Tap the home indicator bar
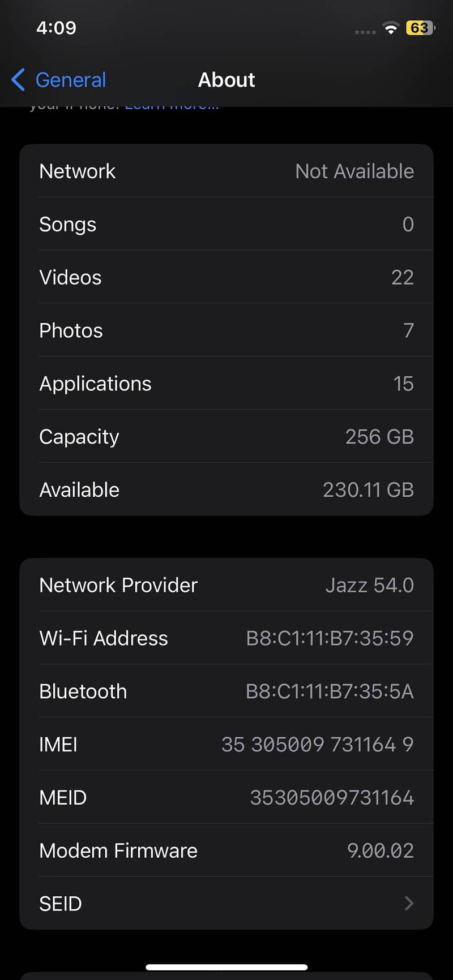The height and width of the screenshot is (980, 453). [x=226, y=967]
